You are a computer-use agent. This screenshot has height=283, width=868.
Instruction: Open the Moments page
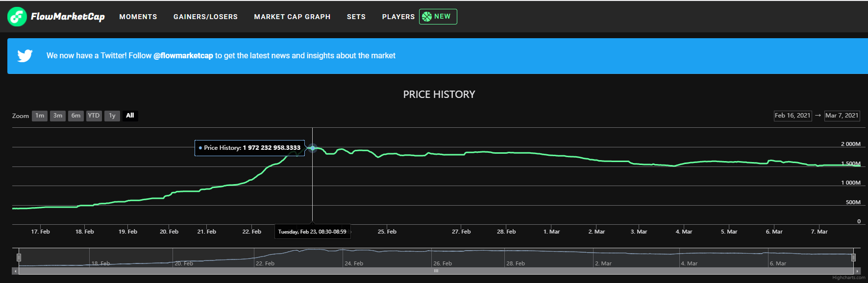click(138, 17)
